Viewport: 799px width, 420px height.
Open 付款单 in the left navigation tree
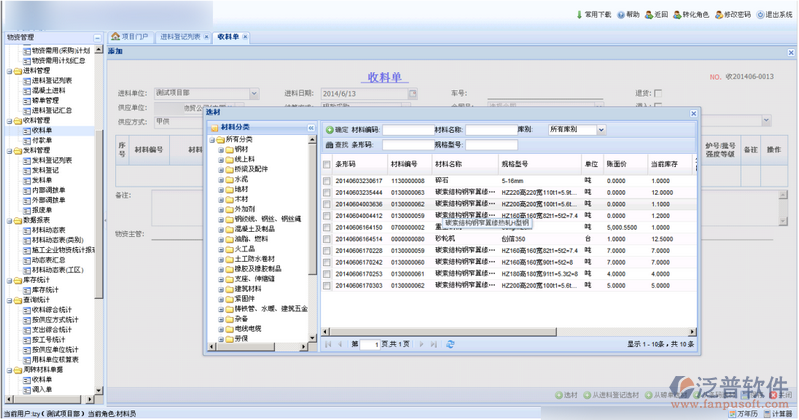coord(41,141)
